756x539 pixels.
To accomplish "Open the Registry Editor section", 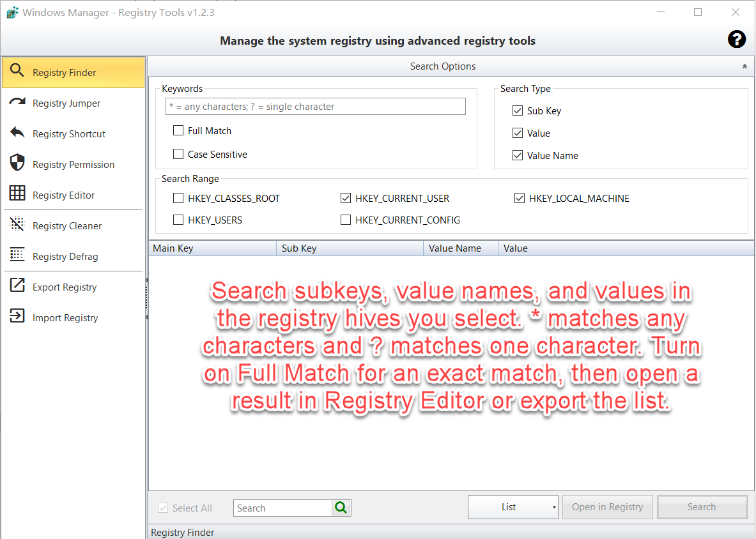I will [73, 195].
